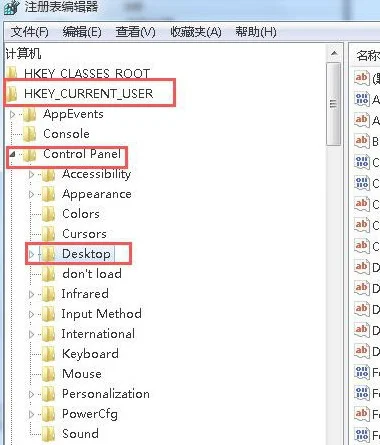The height and width of the screenshot is (445, 380).
Task: Click the Console folder icon
Action: click(30, 134)
